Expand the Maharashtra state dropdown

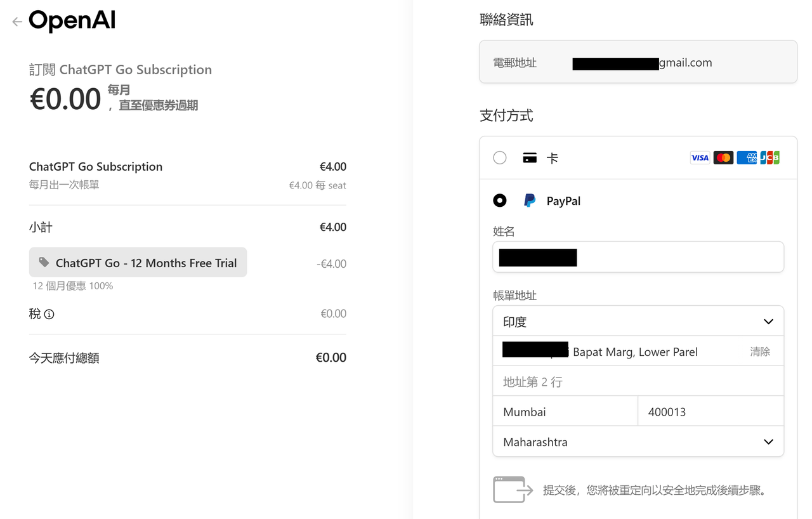[x=638, y=442]
